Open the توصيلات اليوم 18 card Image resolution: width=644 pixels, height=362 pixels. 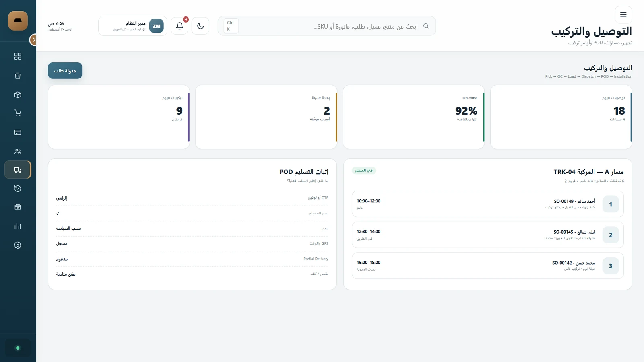click(x=561, y=117)
